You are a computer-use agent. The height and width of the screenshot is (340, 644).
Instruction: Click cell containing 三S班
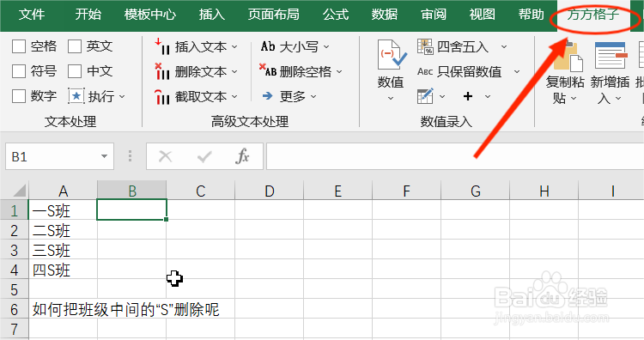click(x=63, y=250)
